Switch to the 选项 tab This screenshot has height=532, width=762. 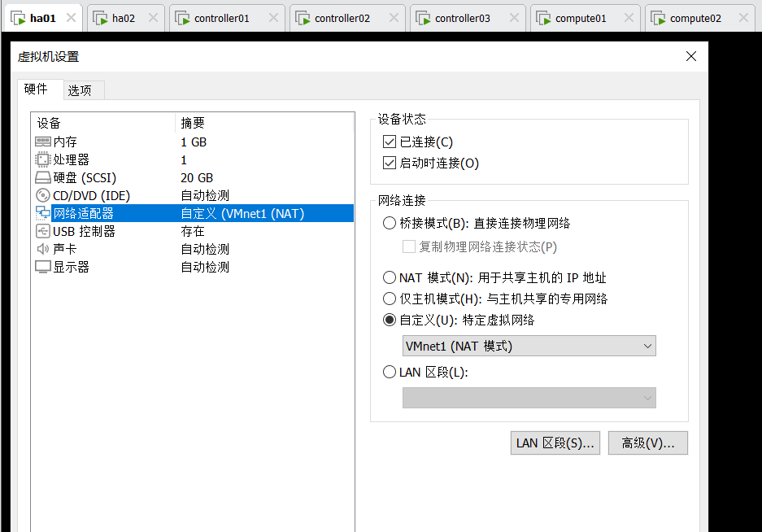pos(80,90)
